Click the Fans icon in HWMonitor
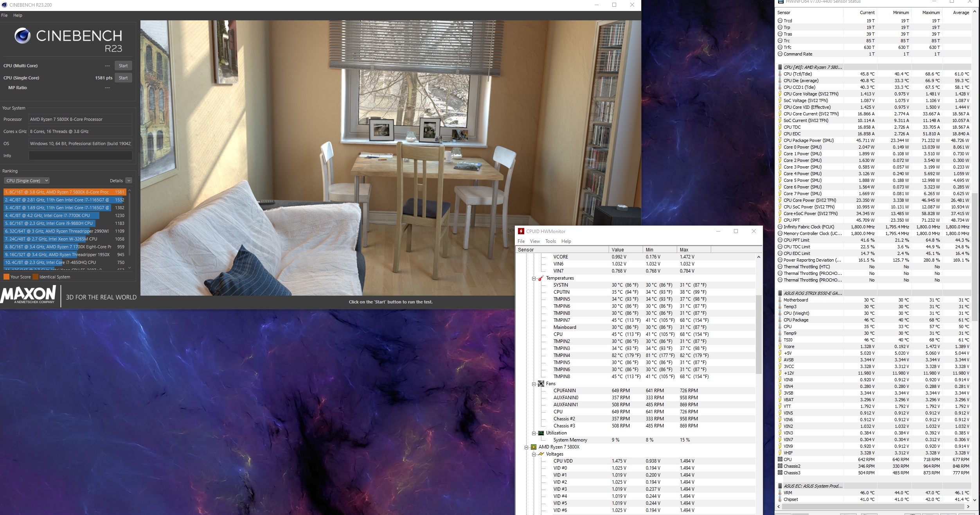Image resolution: width=980 pixels, height=515 pixels. tap(541, 384)
